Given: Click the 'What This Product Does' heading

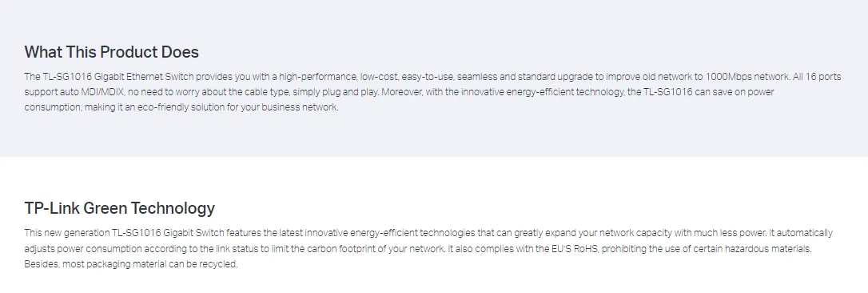Looking at the screenshot, I should point(111,52).
